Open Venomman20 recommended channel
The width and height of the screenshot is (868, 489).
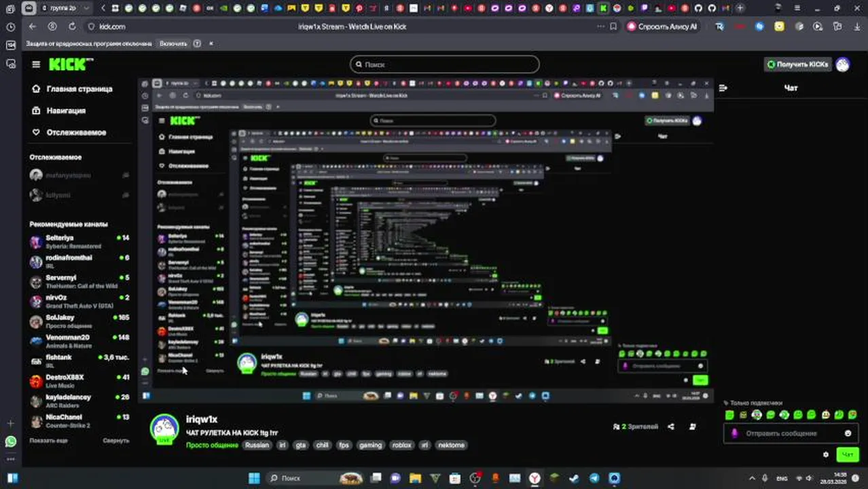(x=79, y=341)
